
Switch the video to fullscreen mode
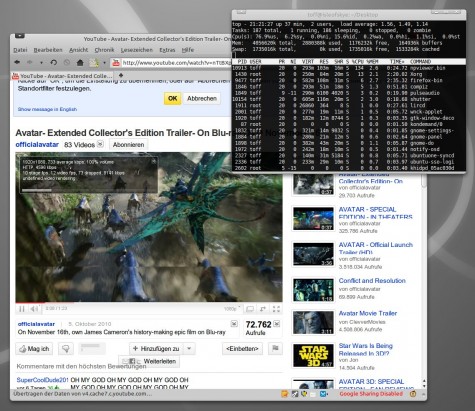pyautogui.click(x=276, y=309)
